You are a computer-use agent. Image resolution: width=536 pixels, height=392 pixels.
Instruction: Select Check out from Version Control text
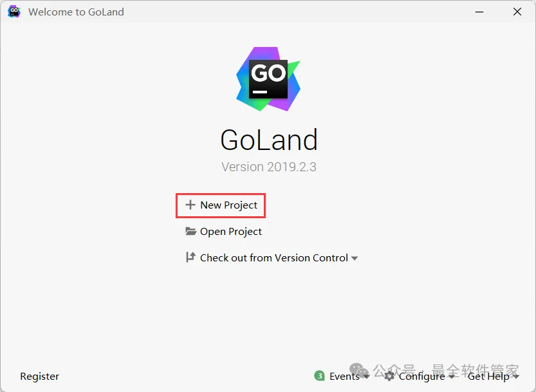click(274, 257)
